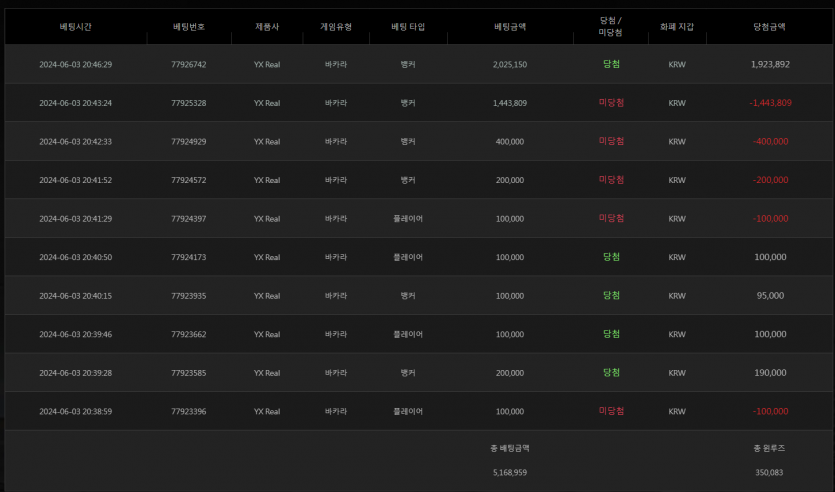Image resolution: width=835 pixels, height=492 pixels.
Task: Click the 베팅번호 column header
Action: (189, 27)
